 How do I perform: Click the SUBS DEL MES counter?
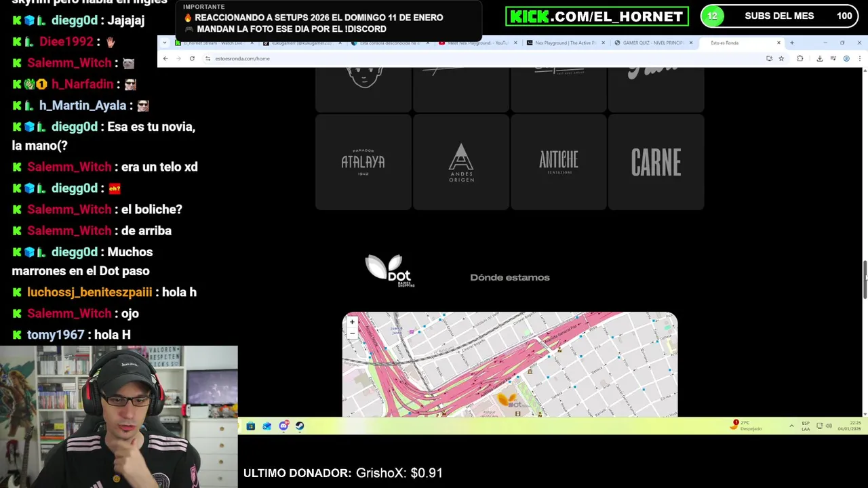coord(779,16)
